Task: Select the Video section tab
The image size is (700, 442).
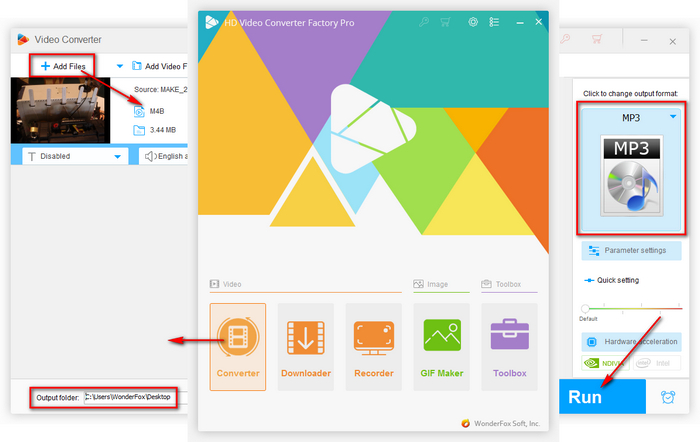Action: [x=225, y=284]
